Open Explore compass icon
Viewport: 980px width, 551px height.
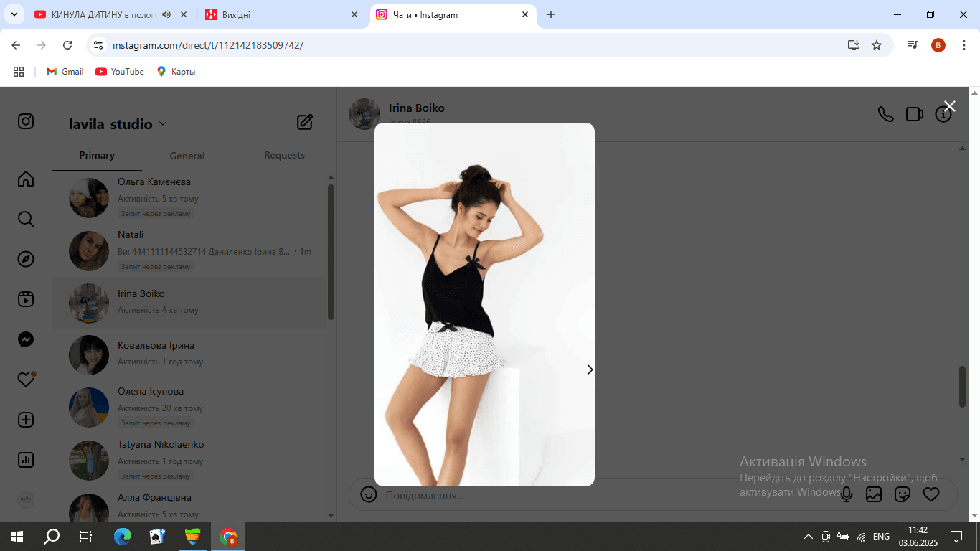point(26,259)
